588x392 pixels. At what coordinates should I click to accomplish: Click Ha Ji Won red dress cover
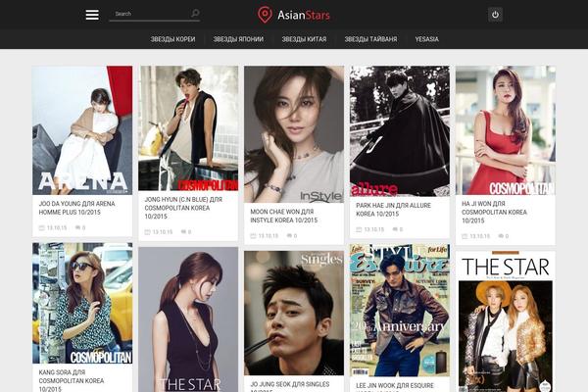[506, 130]
